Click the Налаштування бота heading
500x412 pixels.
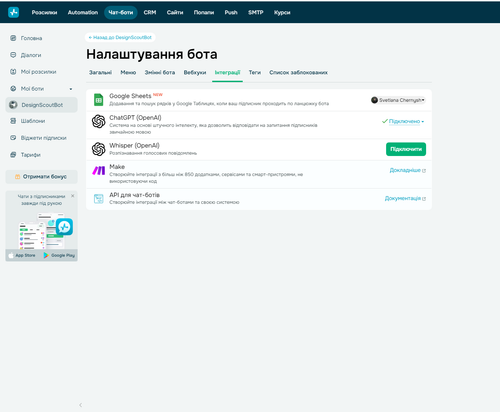tap(152, 54)
